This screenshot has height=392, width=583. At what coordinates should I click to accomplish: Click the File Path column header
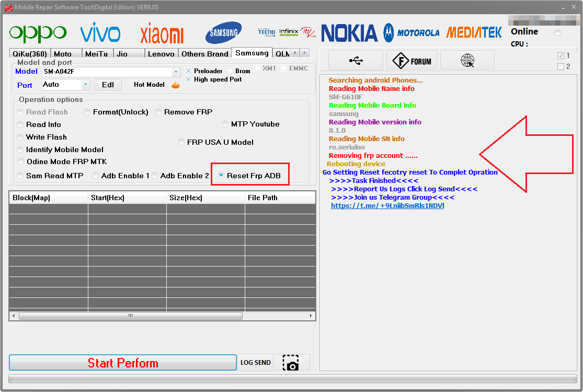(x=280, y=198)
